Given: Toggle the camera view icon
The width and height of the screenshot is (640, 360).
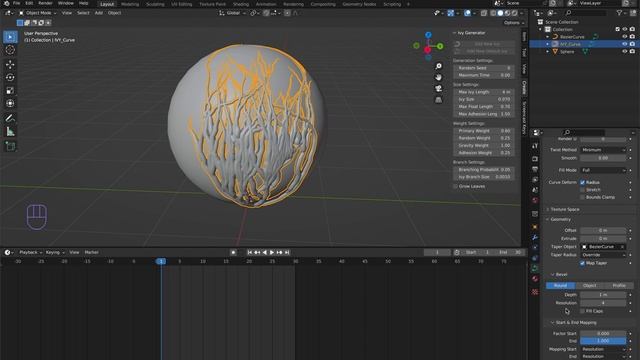Looking at the screenshot, I should (x=438, y=89).
